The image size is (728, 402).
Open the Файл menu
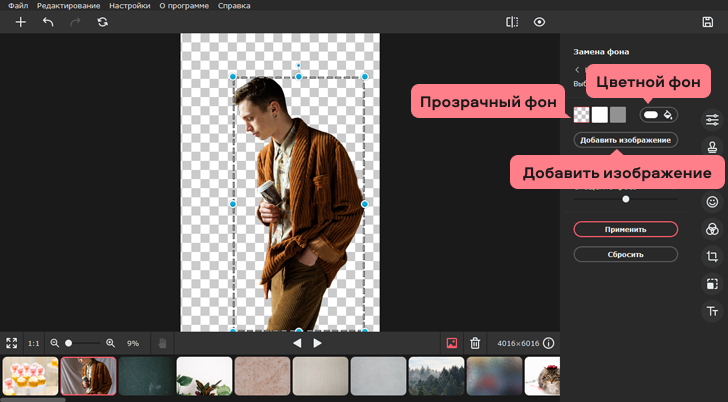pyautogui.click(x=18, y=6)
